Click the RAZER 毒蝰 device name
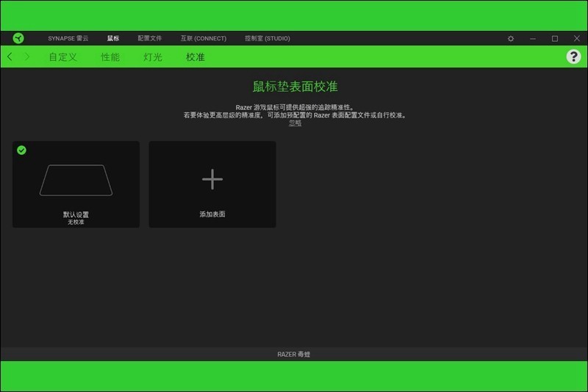Image resolution: width=588 pixels, height=392 pixels. (293, 354)
